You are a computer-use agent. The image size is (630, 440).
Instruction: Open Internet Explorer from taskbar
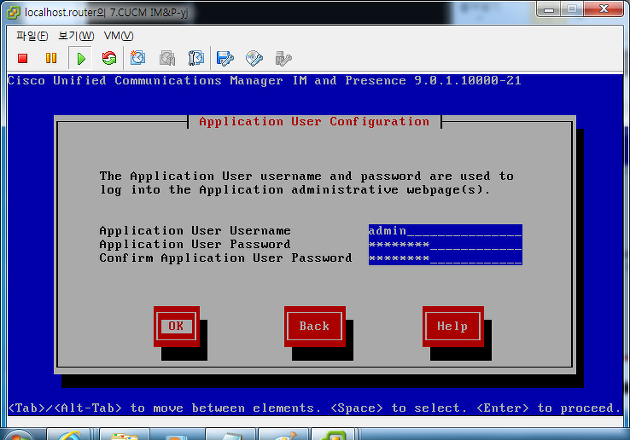(x=69, y=435)
